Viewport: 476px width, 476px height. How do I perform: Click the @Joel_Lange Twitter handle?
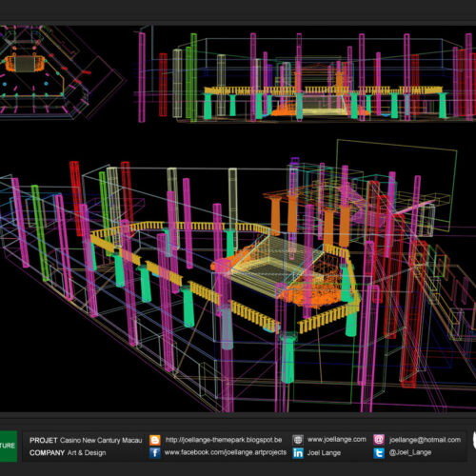(410, 453)
